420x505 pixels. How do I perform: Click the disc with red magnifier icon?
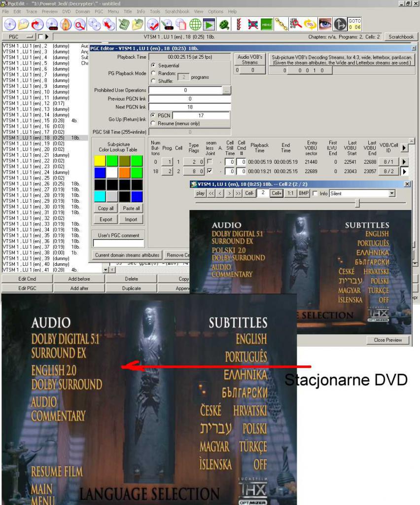80,25
